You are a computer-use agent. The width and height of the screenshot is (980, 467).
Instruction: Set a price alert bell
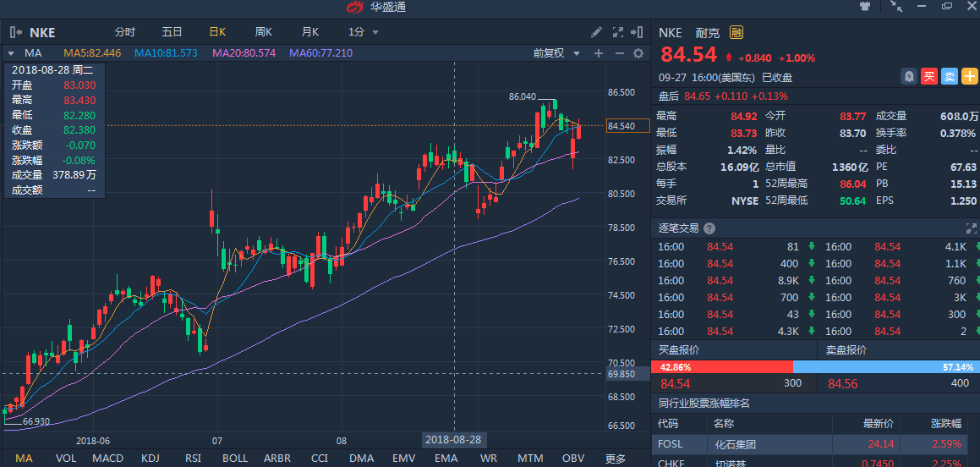click(909, 76)
